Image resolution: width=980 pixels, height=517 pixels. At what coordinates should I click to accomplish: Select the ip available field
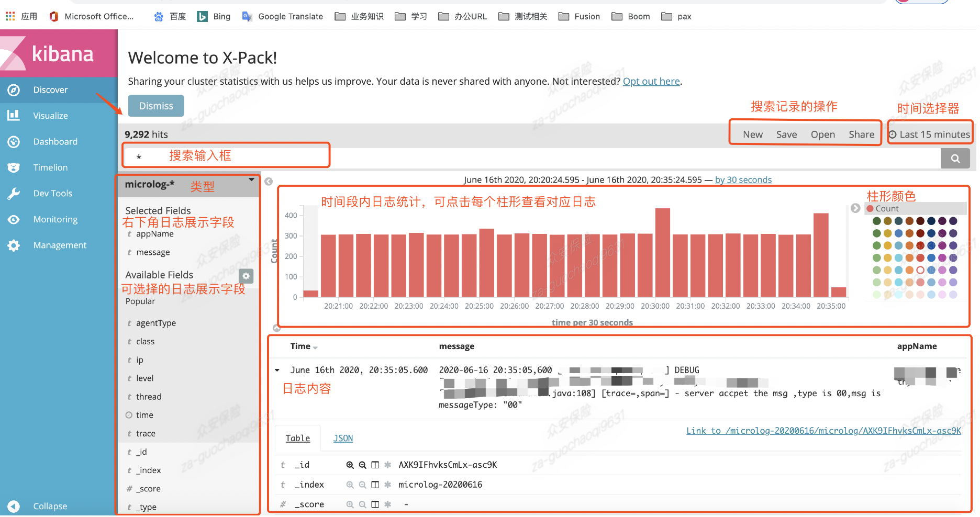tap(139, 360)
